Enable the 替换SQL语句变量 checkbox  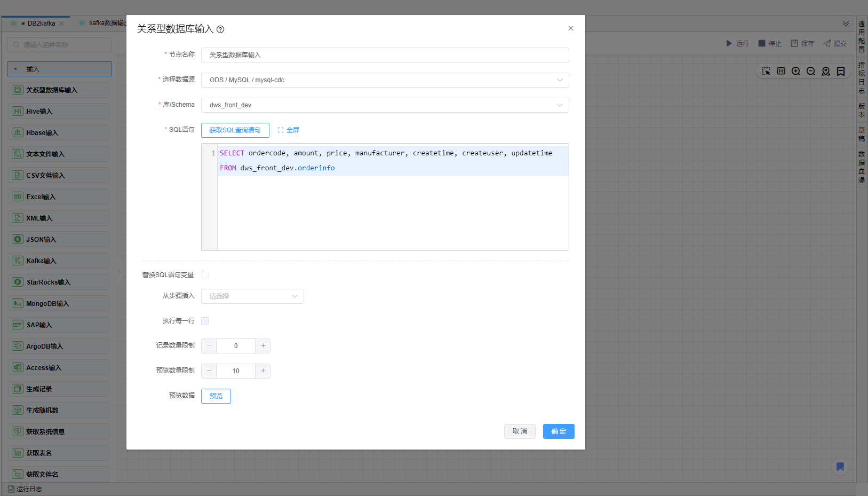(x=205, y=274)
